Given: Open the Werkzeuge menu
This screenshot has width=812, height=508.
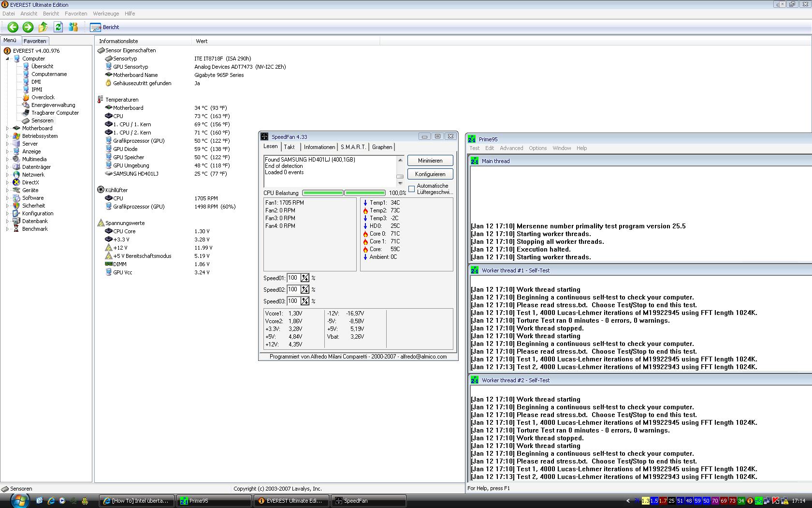Looking at the screenshot, I should pyautogui.click(x=106, y=14).
